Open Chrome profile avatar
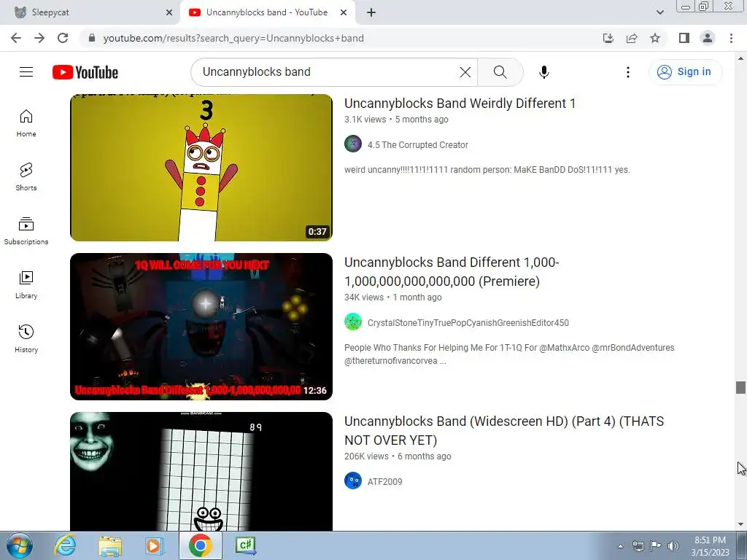Image resolution: width=747 pixels, height=560 pixels. click(x=708, y=38)
